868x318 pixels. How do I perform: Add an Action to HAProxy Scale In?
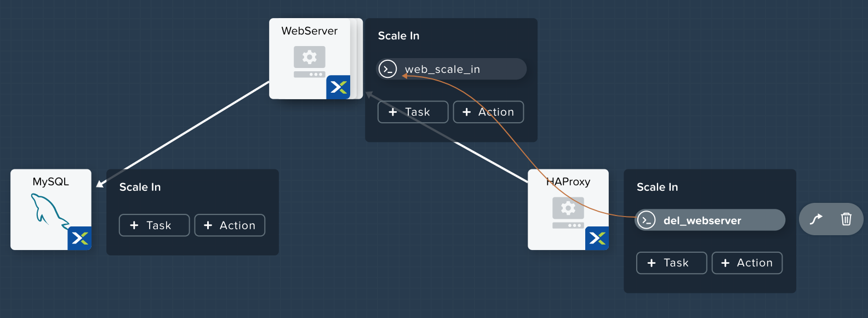(x=747, y=263)
